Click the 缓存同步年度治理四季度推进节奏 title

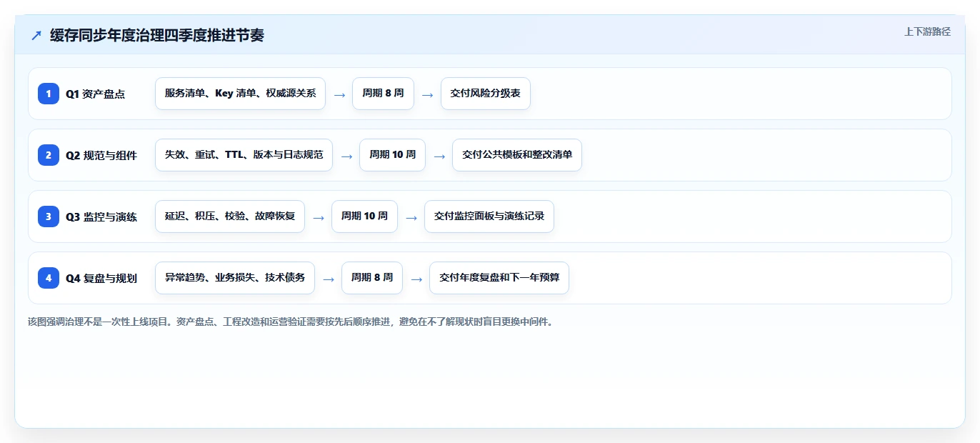click(157, 35)
